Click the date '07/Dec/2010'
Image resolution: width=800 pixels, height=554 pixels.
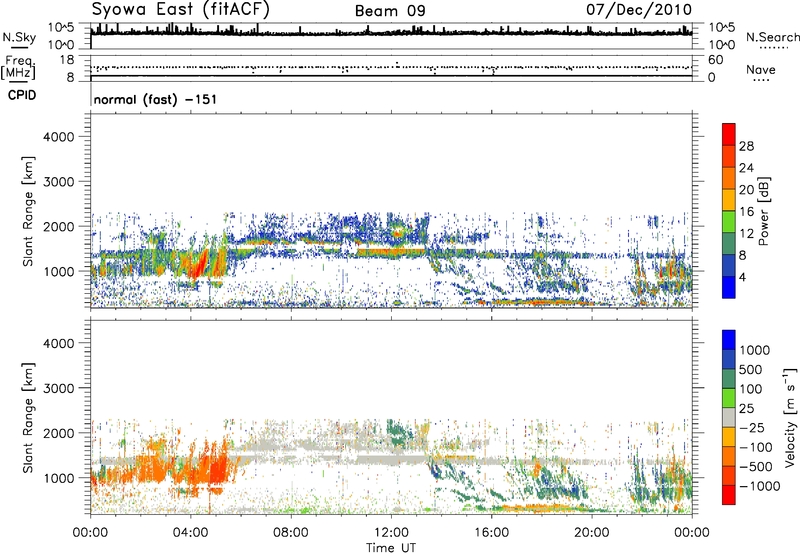pos(639,10)
